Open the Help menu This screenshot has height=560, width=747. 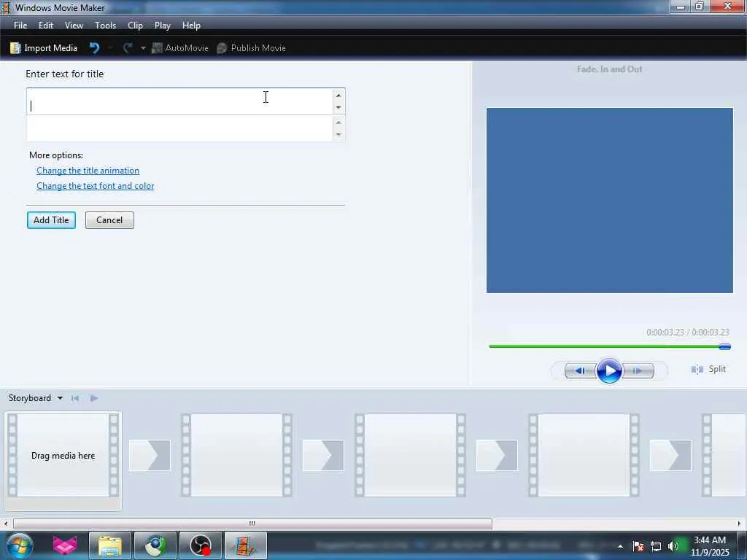pos(192,26)
